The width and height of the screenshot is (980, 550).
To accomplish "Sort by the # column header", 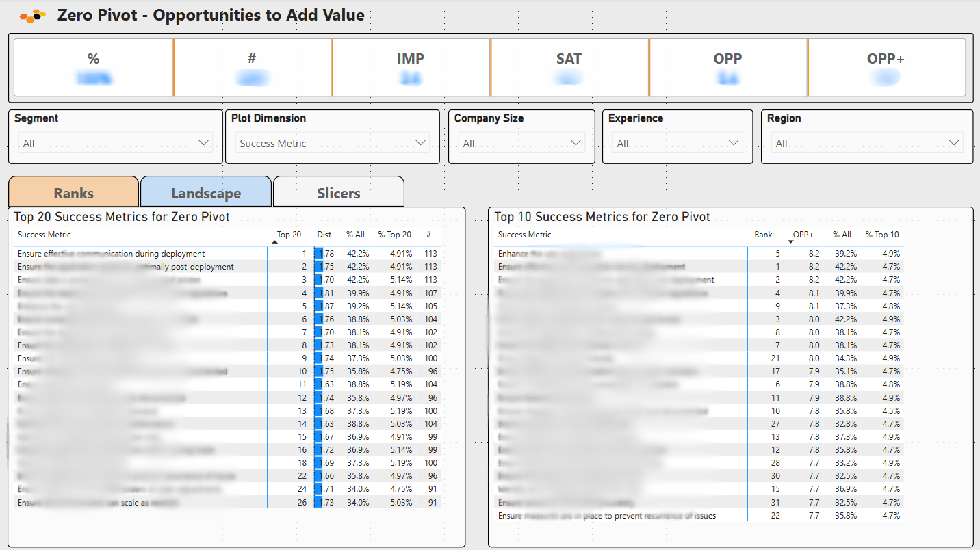I will (x=428, y=235).
